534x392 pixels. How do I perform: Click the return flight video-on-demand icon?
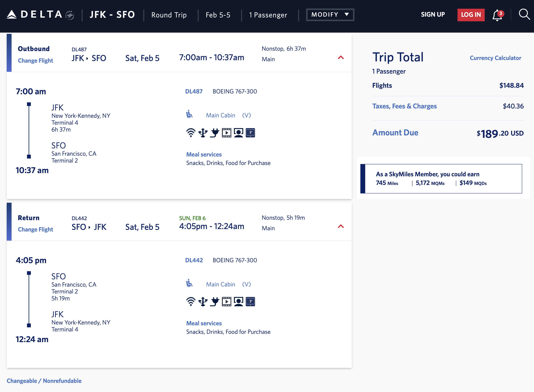[x=227, y=302]
